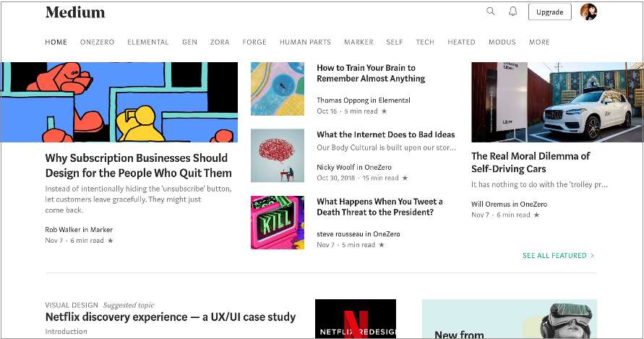
Task: Click 'Our Body Cultural is built' subtitle
Action: click(386, 147)
